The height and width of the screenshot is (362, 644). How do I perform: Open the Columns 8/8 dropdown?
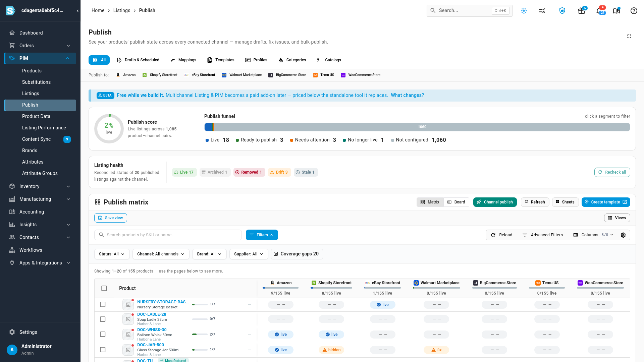point(593,235)
